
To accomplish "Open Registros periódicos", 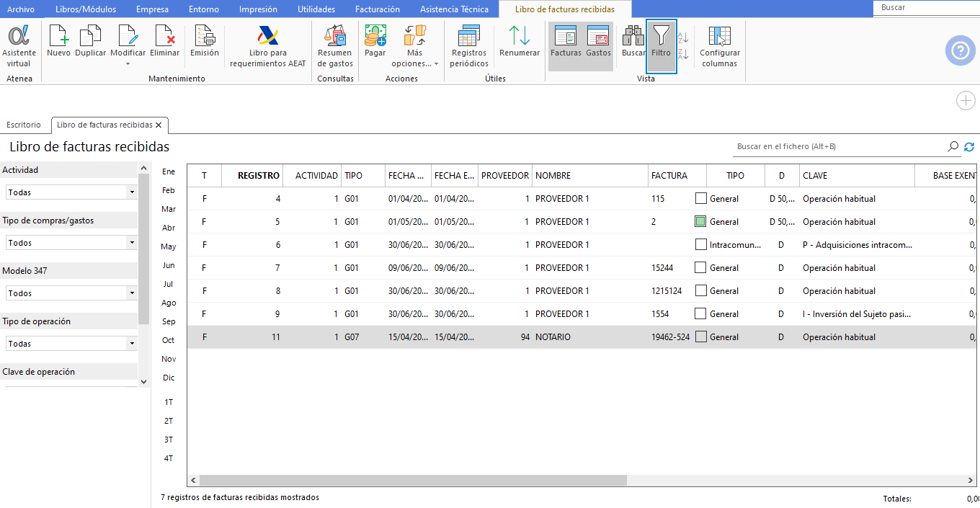I will click(x=469, y=46).
